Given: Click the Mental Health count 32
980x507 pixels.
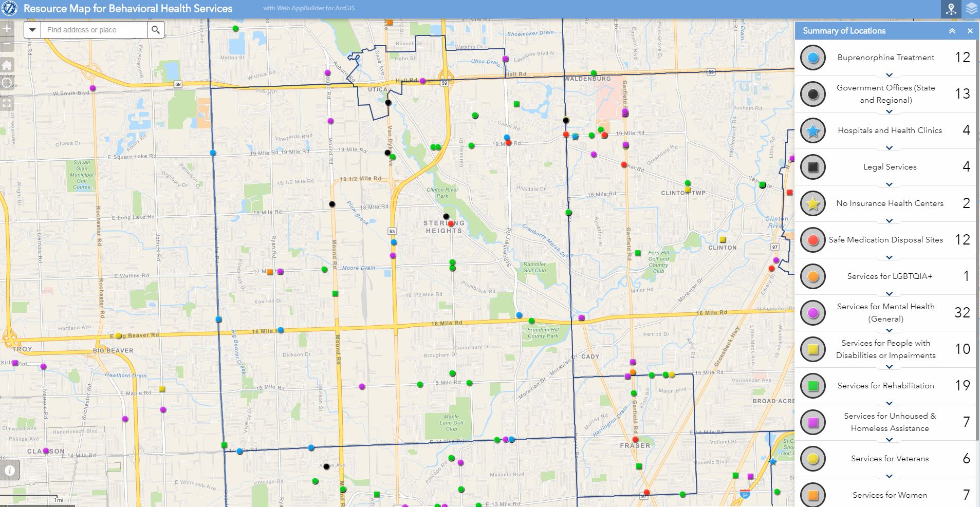Looking at the screenshot, I should pyautogui.click(x=962, y=312).
